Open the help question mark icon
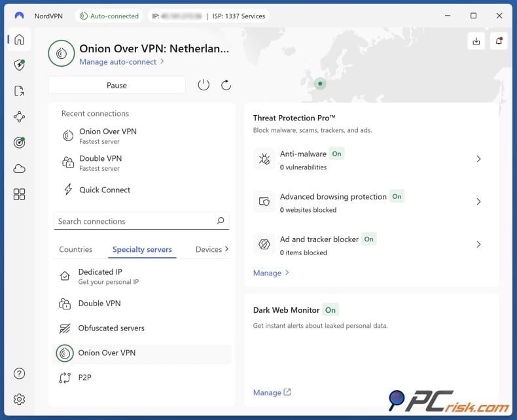 pyautogui.click(x=19, y=374)
